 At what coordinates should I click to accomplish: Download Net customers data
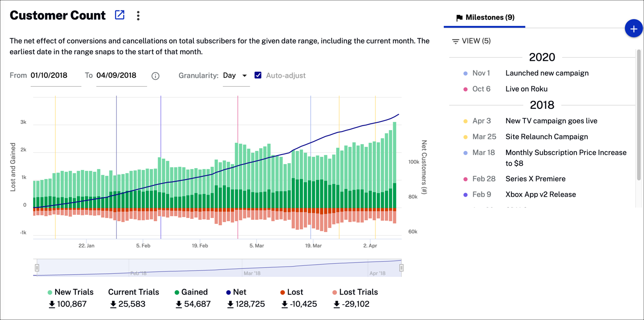[231, 304]
